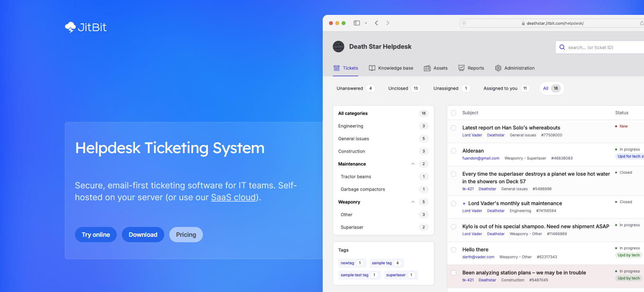
Task: Open the Knowledge base tab
Action: [x=391, y=68]
